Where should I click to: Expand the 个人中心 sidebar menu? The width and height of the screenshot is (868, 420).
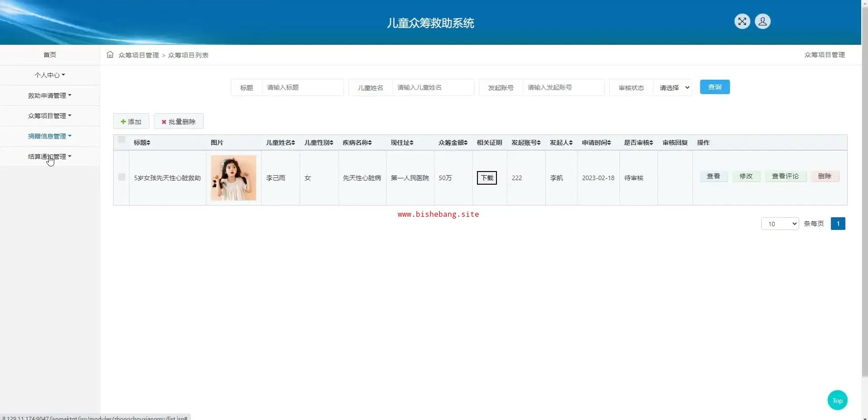tap(50, 75)
